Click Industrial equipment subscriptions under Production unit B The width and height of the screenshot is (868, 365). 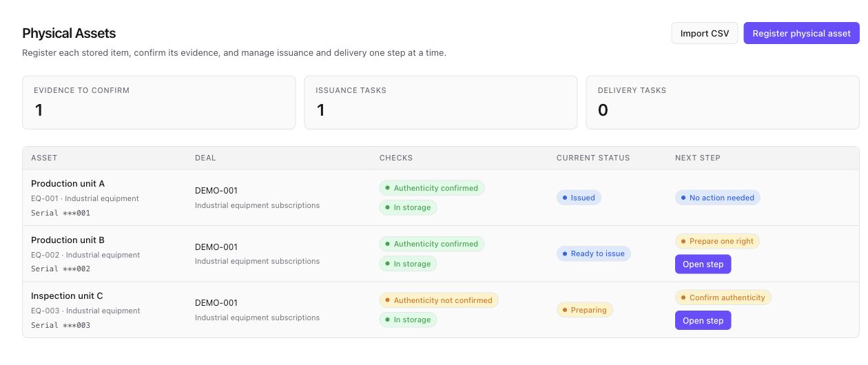257,262
